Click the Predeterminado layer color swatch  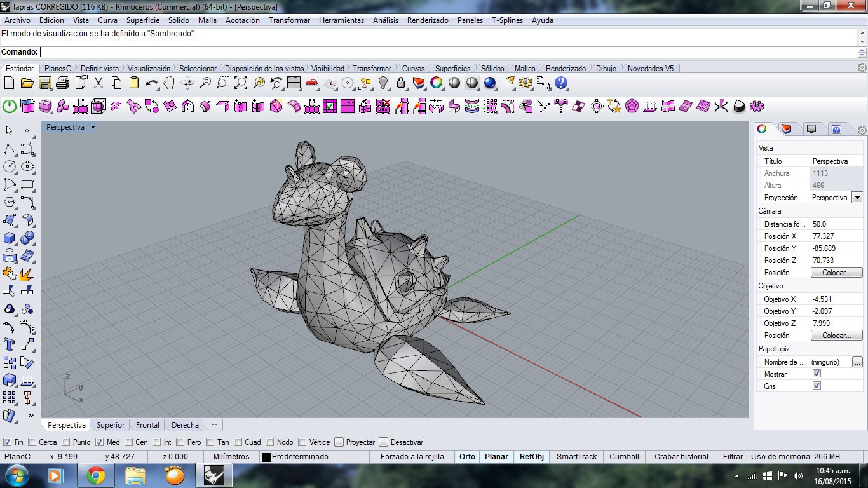pos(266,457)
